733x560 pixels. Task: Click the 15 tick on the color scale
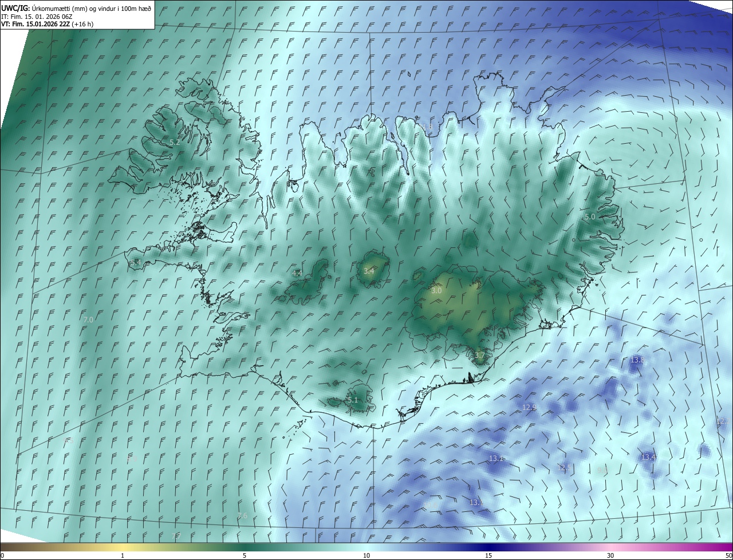(488, 555)
